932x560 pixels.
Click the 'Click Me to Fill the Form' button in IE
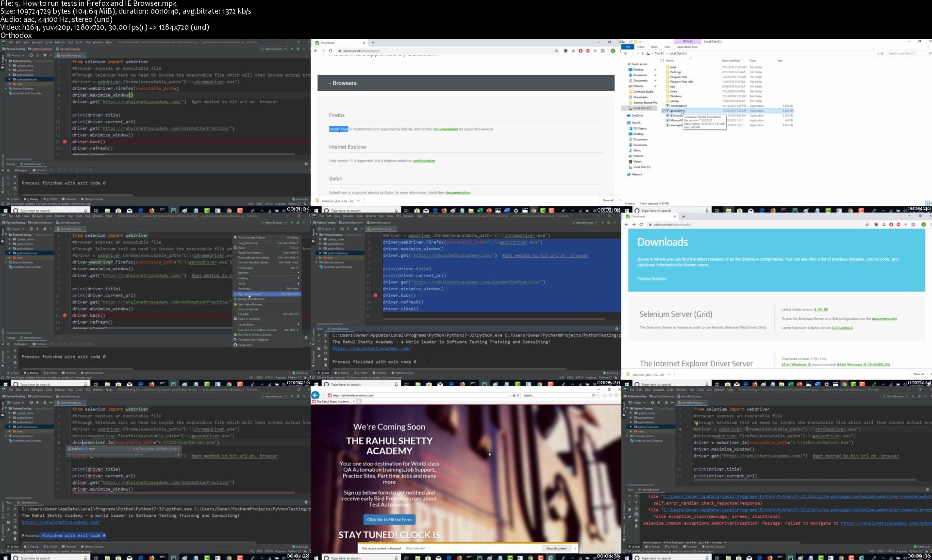(x=389, y=520)
